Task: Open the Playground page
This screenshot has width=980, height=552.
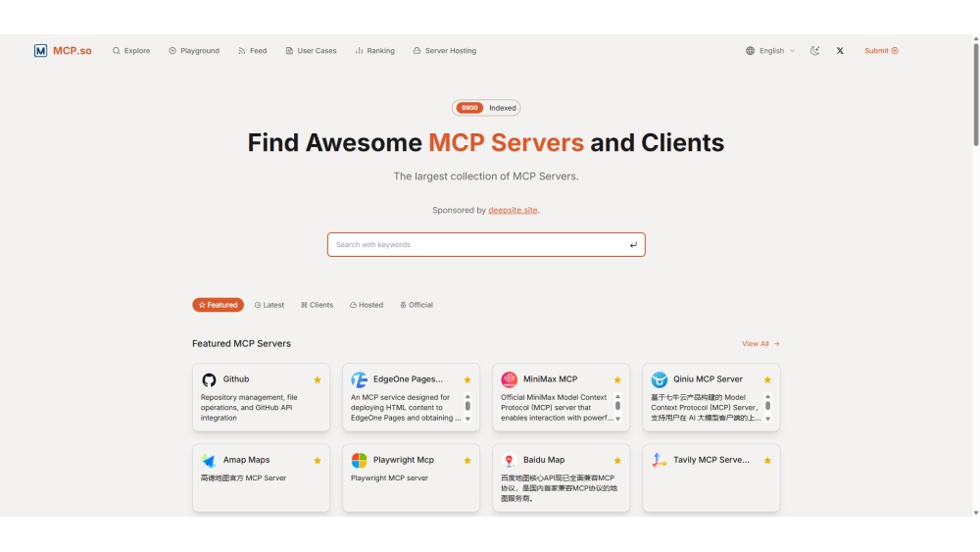Action: pos(194,51)
